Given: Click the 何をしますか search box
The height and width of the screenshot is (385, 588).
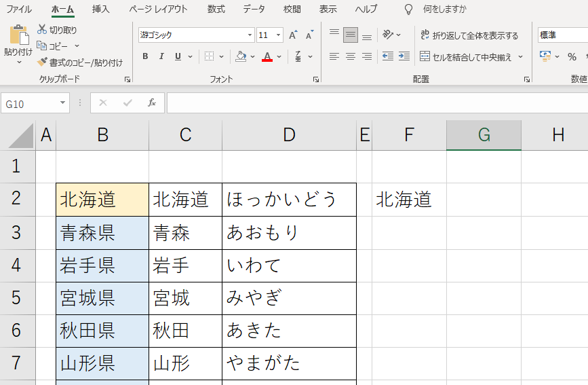Looking at the screenshot, I should pyautogui.click(x=445, y=9).
